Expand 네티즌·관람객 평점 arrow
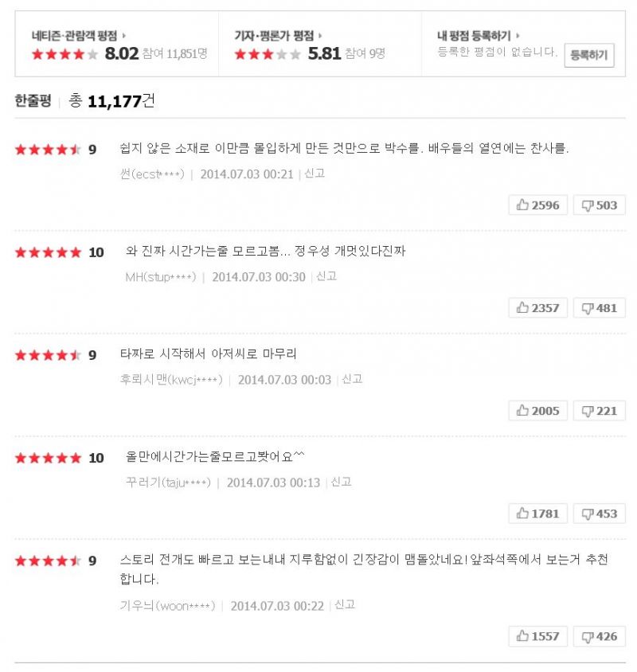The width and height of the screenshot is (637, 672). [124, 36]
